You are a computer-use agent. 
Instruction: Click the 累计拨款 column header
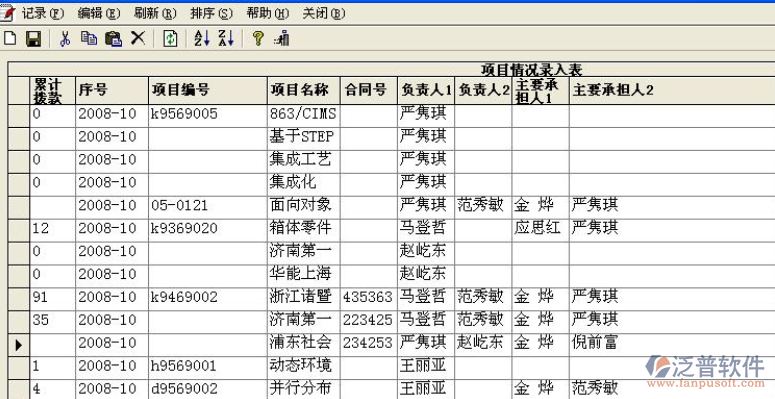(x=53, y=90)
